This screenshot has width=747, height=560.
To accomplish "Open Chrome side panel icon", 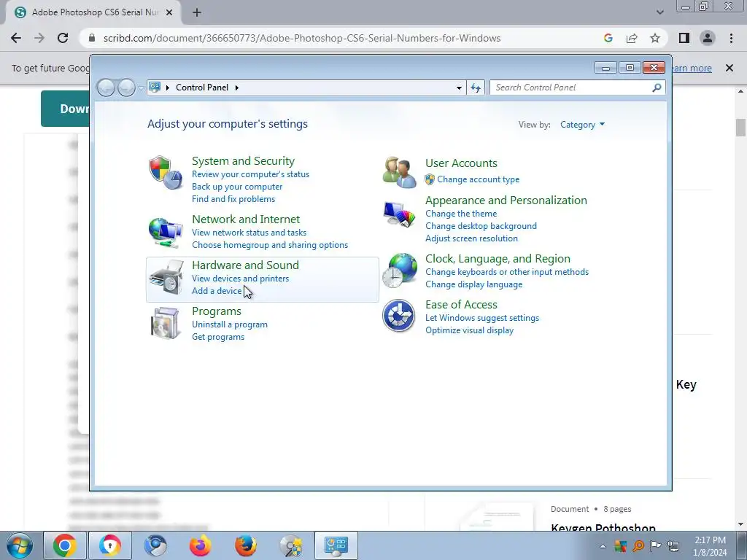I will 684,38.
